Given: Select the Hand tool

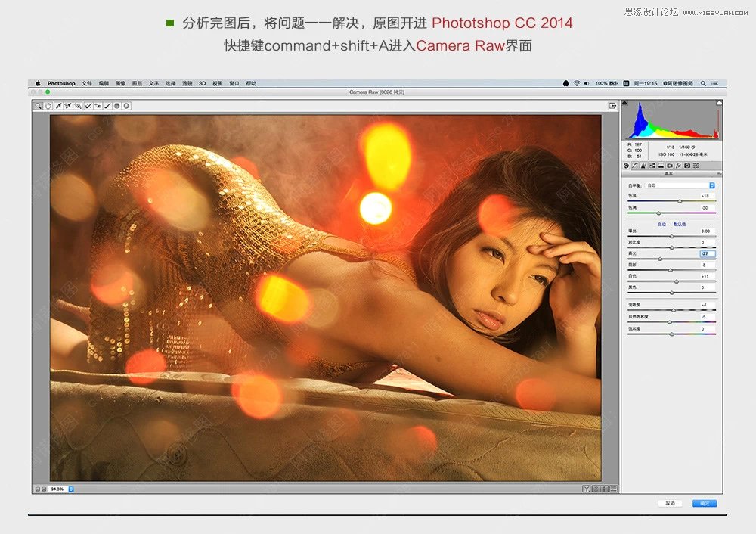Looking at the screenshot, I should [48, 106].
